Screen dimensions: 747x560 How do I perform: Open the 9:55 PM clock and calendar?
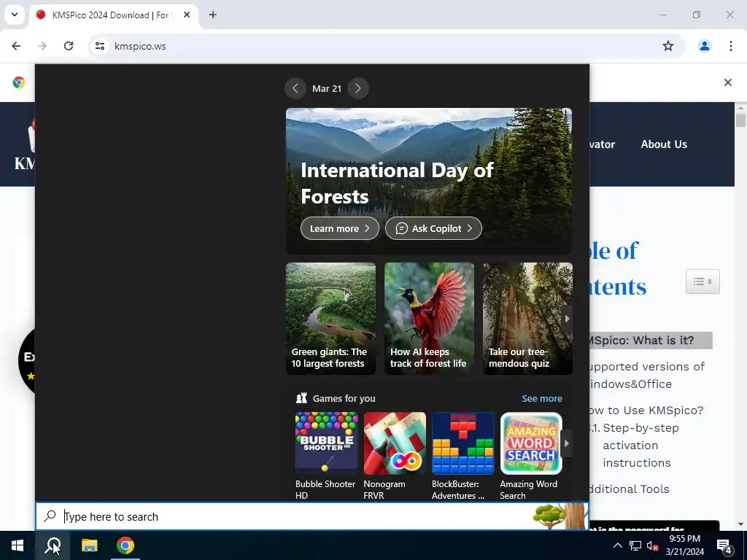tap(684, 545)
